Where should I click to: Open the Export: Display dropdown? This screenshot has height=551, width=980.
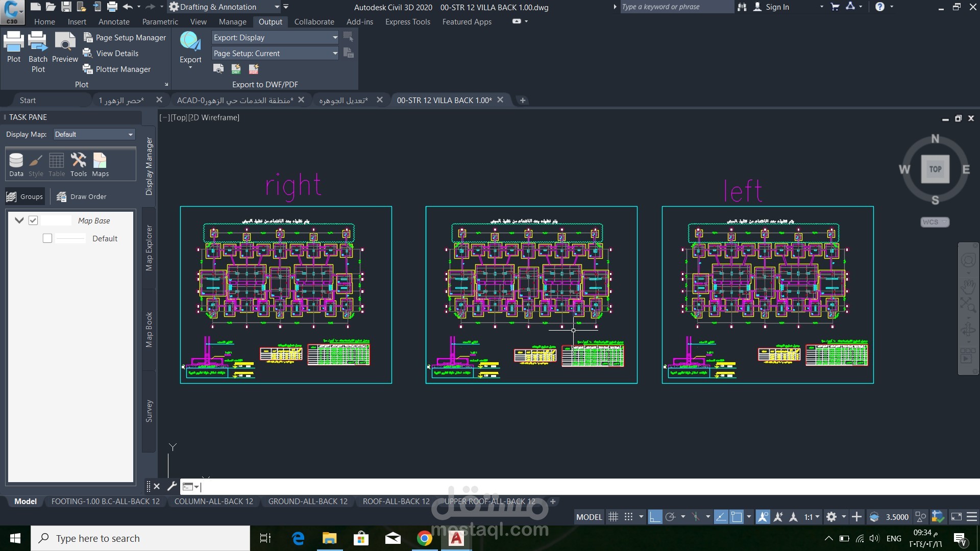tap(275, 38)
